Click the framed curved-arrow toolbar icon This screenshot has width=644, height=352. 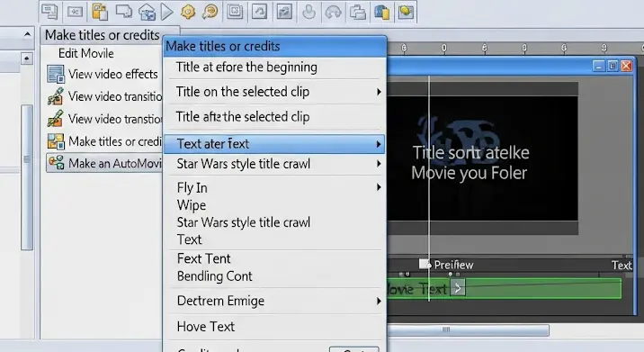tap(260, 12)
